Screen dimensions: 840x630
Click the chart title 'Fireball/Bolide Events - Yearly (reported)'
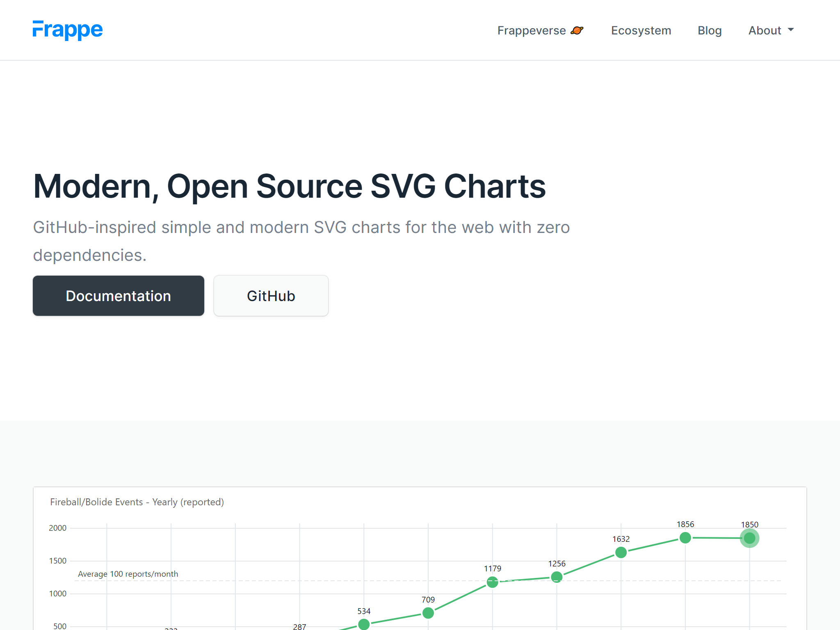pyautogui.click(x=137, y=502)
